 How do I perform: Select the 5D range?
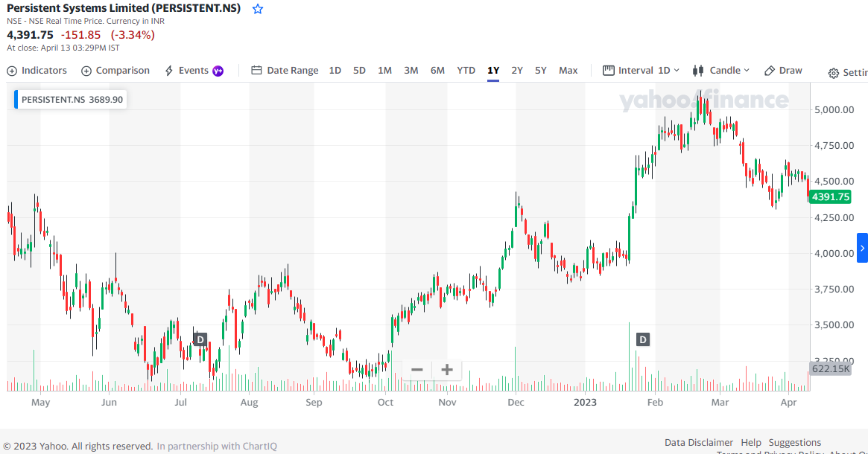coord(359,71)
